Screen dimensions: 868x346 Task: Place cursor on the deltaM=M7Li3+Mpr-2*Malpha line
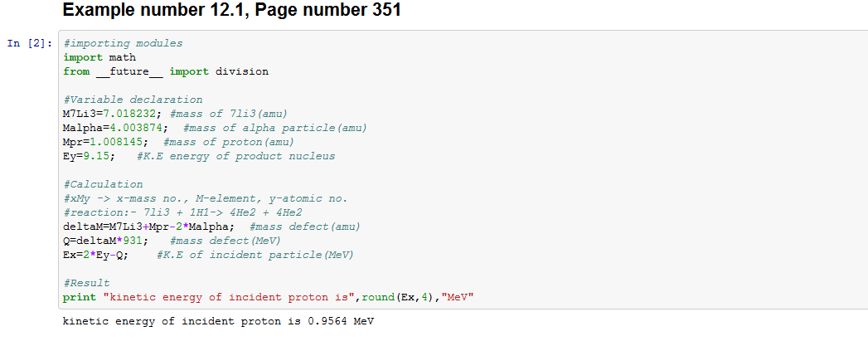coord(149,227)
